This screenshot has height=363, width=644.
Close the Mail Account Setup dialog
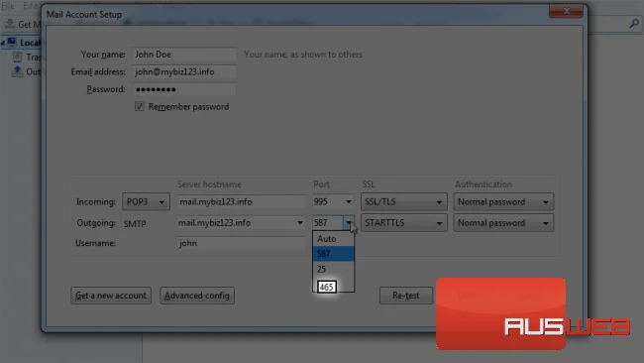(566, 11)
